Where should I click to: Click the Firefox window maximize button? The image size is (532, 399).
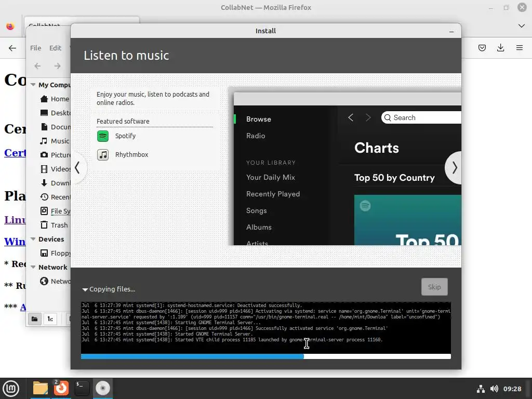(506, 7)
